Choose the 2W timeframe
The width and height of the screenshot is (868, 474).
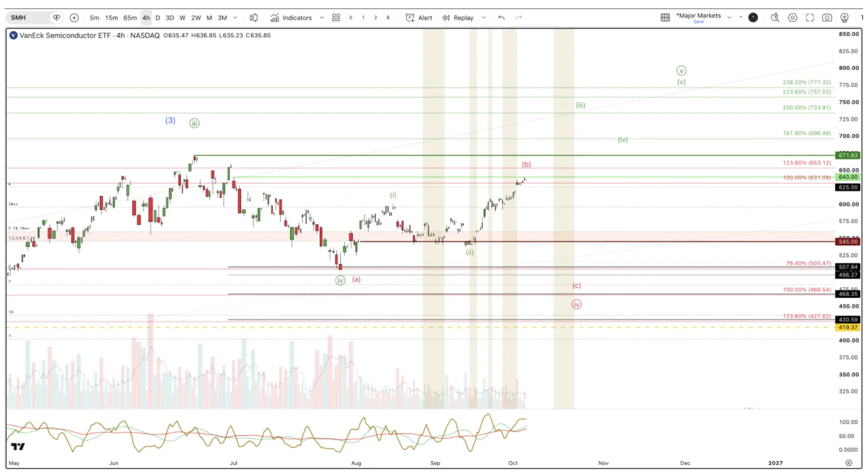(x=196, y=18)
